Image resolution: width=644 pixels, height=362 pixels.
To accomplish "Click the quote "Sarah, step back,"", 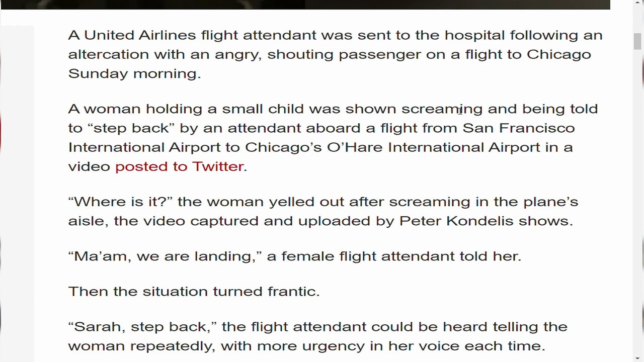I will 142,327.
